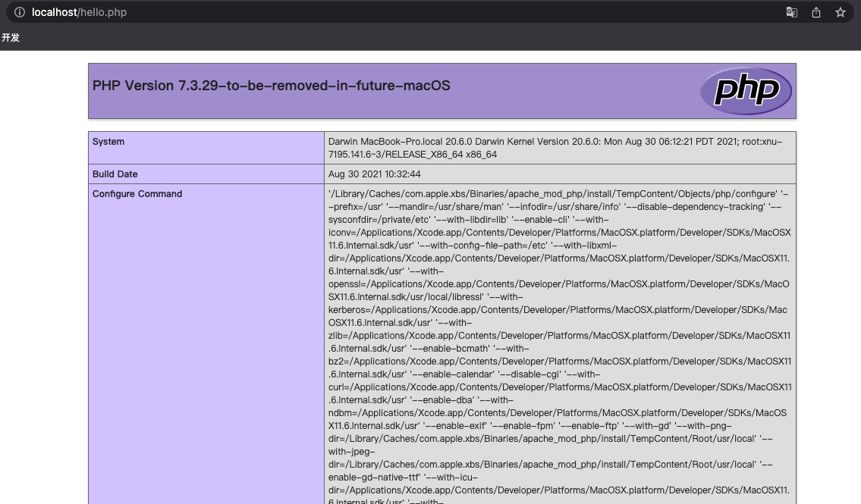Click the line containing '--enable-bcmath'
Screen dimensions: 861x504
(x=429, y=349)
